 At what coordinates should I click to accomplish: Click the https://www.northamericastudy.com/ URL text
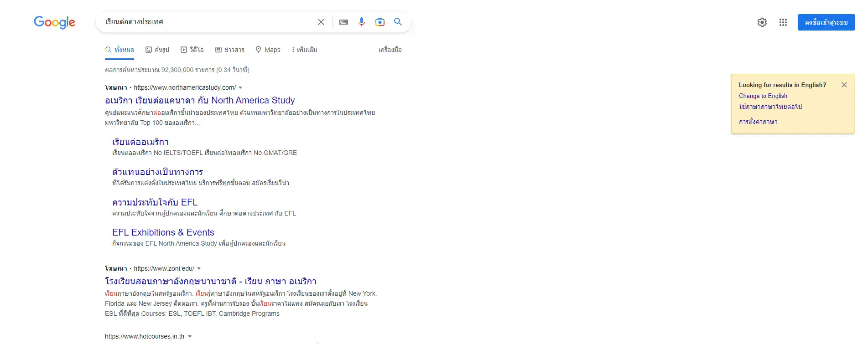(185, 87)
